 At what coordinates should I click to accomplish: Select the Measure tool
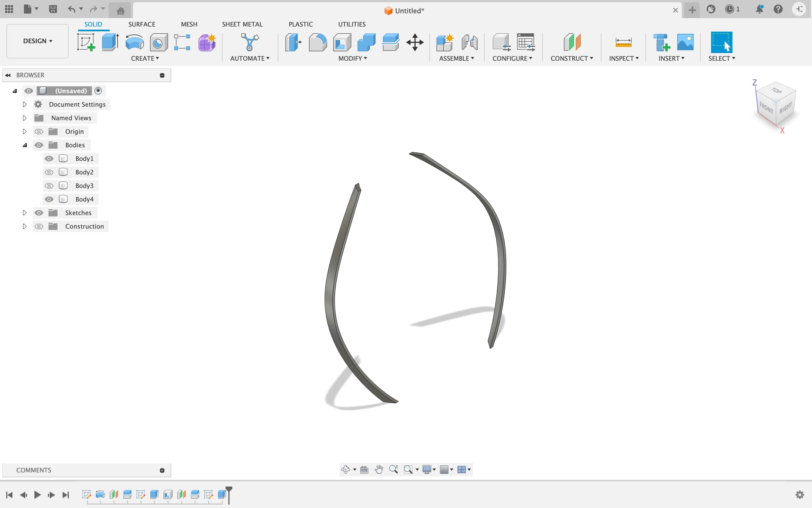coord(623,42)
